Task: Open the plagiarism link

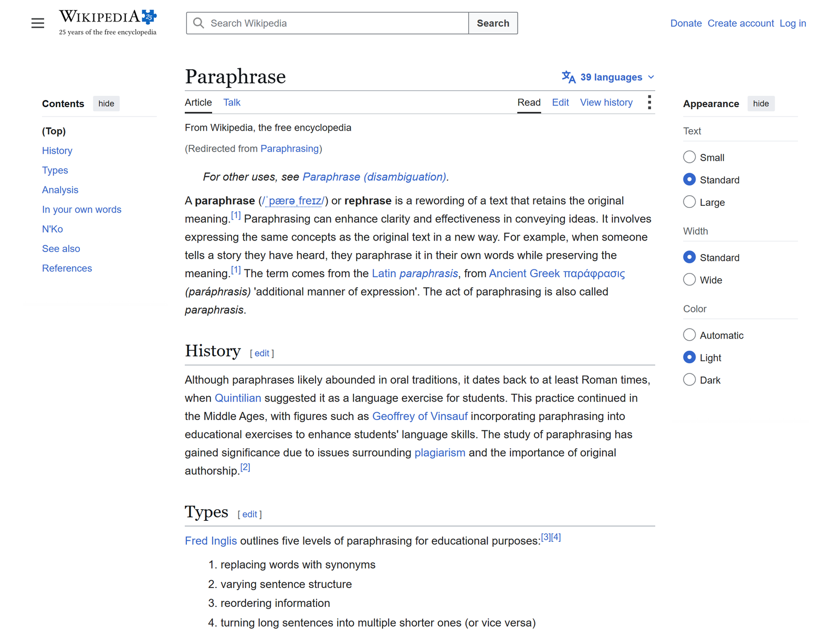Action: tap(440, 453)
